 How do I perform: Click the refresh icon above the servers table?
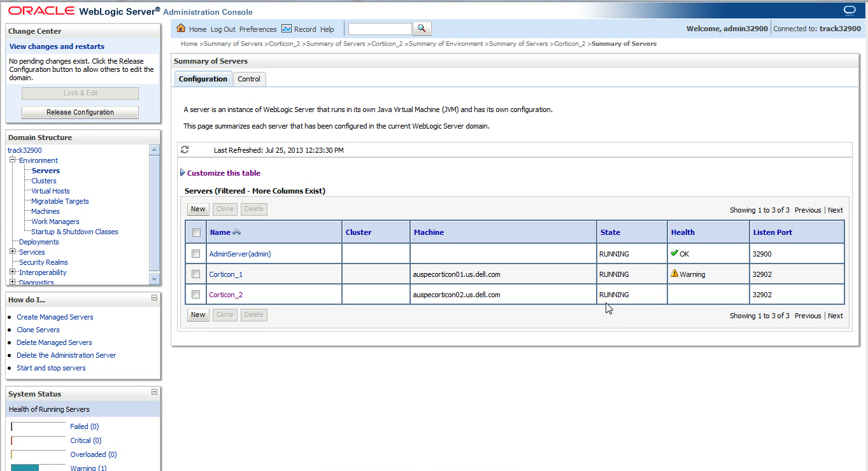[x=185, y=149]
